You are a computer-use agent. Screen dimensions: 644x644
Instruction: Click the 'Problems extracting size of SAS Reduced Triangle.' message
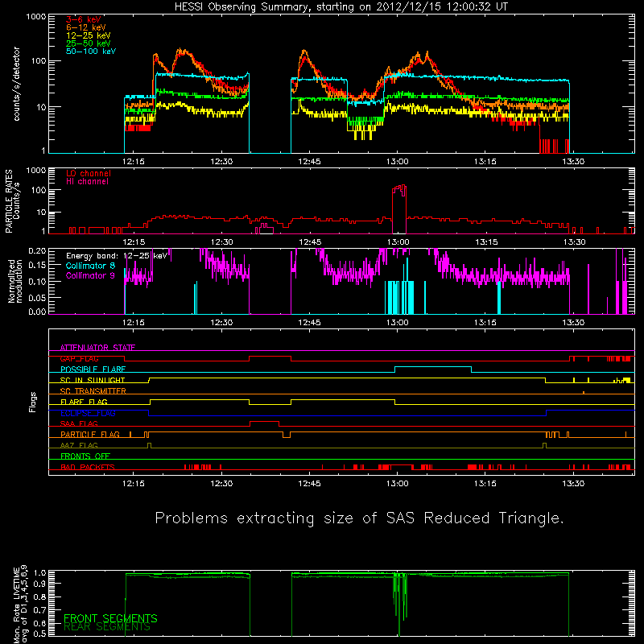click(359, 518)
